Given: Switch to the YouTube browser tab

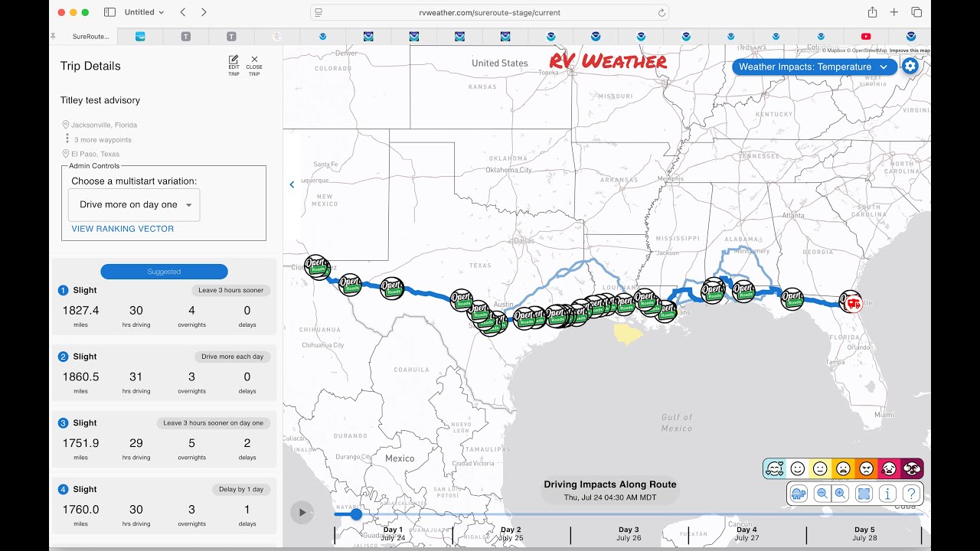Looking at the screenshot, I should 866,36.
